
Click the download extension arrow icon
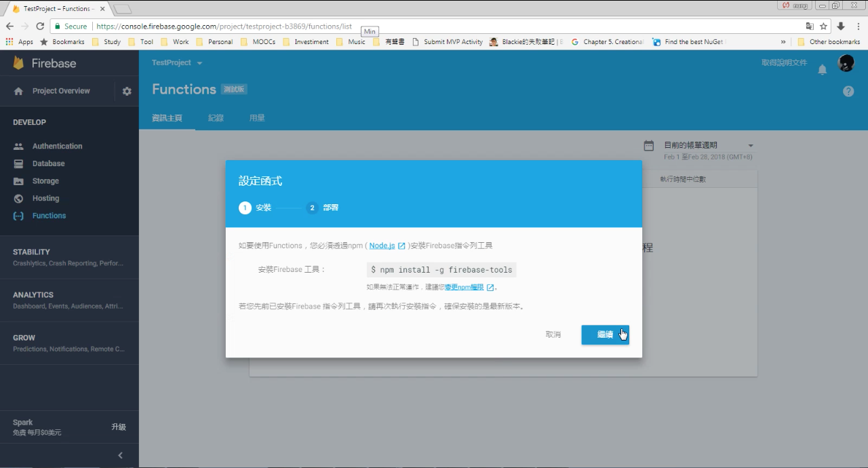[x=841, y=26]
